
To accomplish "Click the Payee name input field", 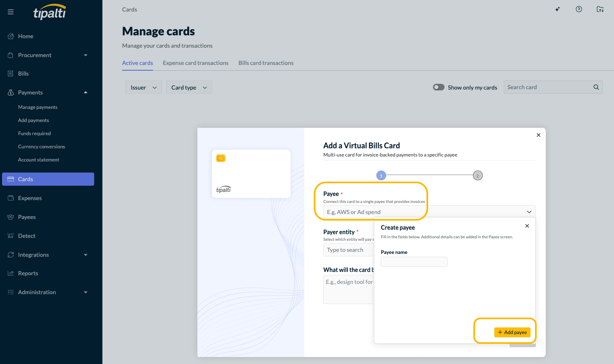I will point(414,262).
